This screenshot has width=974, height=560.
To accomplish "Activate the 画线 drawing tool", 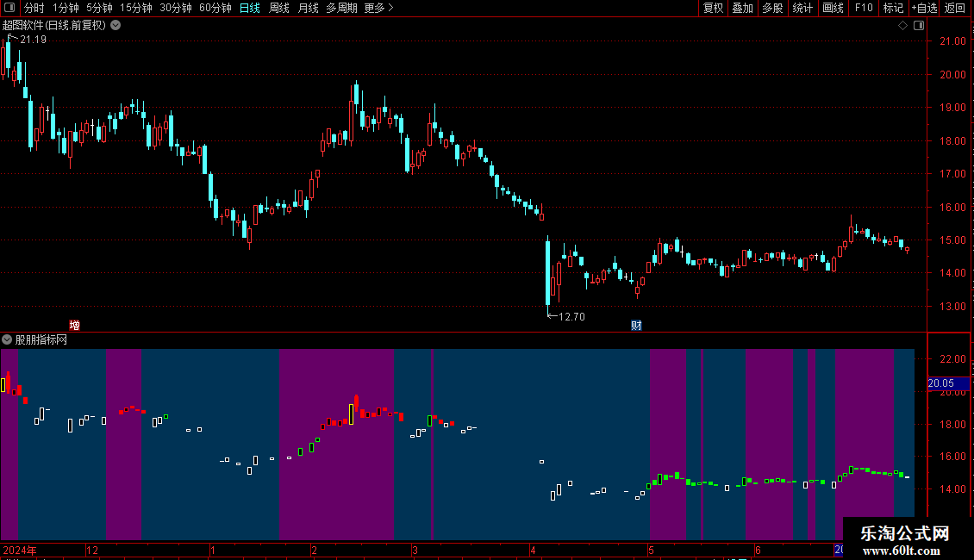I will [x=833, y=8].
